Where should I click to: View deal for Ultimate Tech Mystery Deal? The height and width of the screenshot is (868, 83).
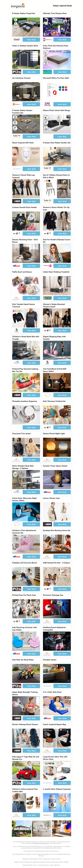click(x=62, y=40)
